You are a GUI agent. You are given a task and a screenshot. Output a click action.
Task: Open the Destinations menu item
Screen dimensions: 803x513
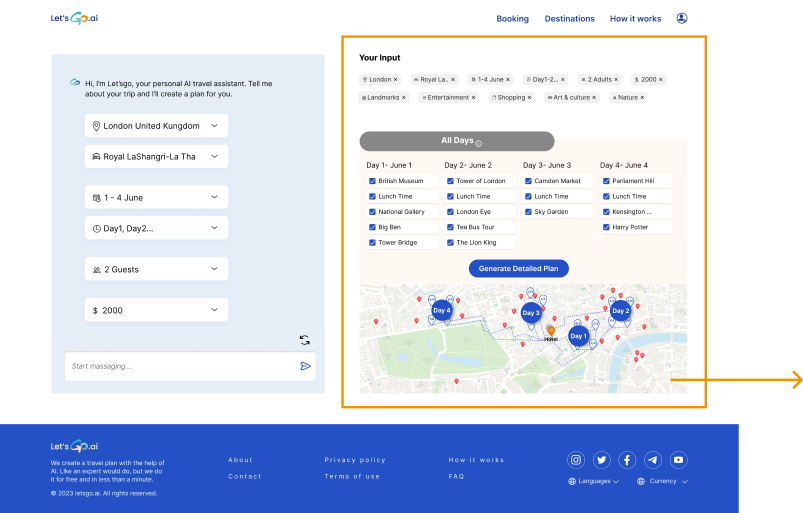tap(569, 18)
